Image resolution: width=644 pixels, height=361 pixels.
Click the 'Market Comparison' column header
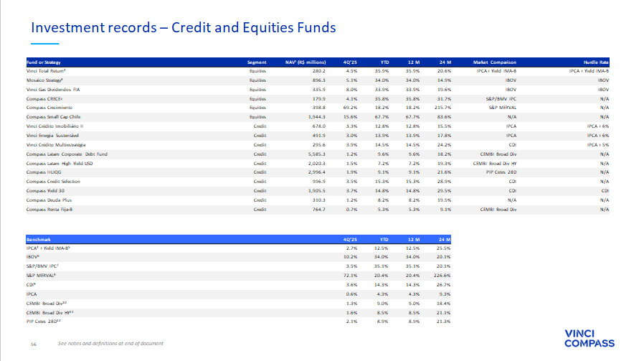click(x=495, y=62)
